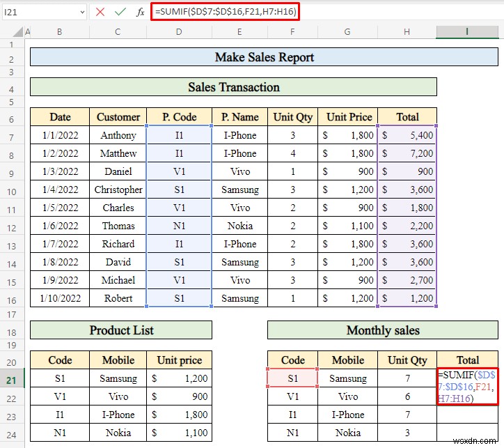Click Nokia name in Thomas row
This screenshot has width=504, height=448.
click(x=239, y=226)
